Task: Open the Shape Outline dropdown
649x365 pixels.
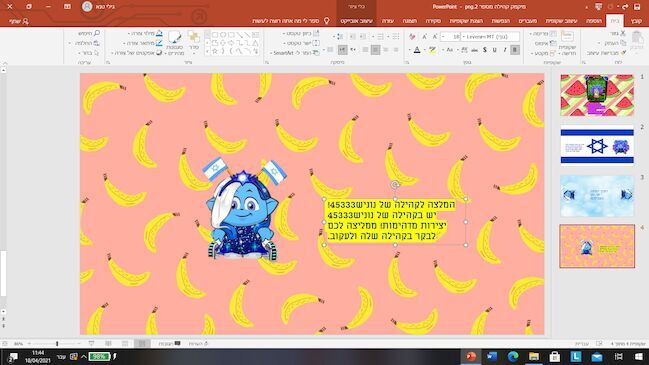Action: (143, 43)
